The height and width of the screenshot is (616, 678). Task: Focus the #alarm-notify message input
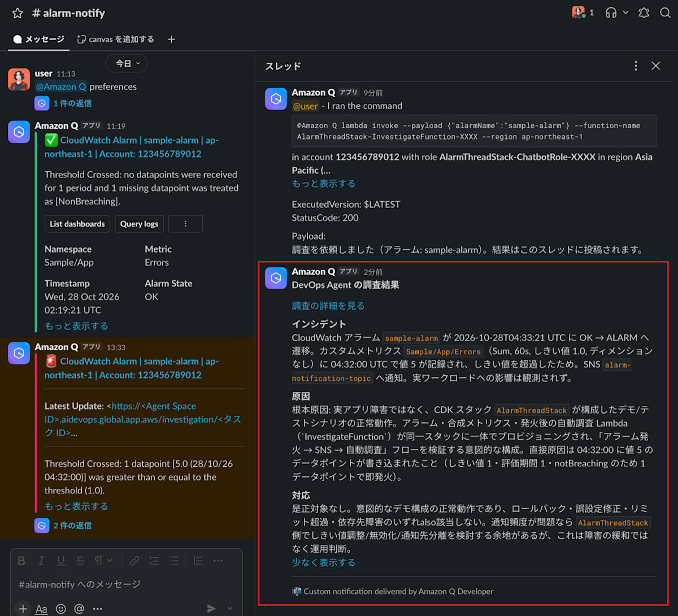[127, 584]
